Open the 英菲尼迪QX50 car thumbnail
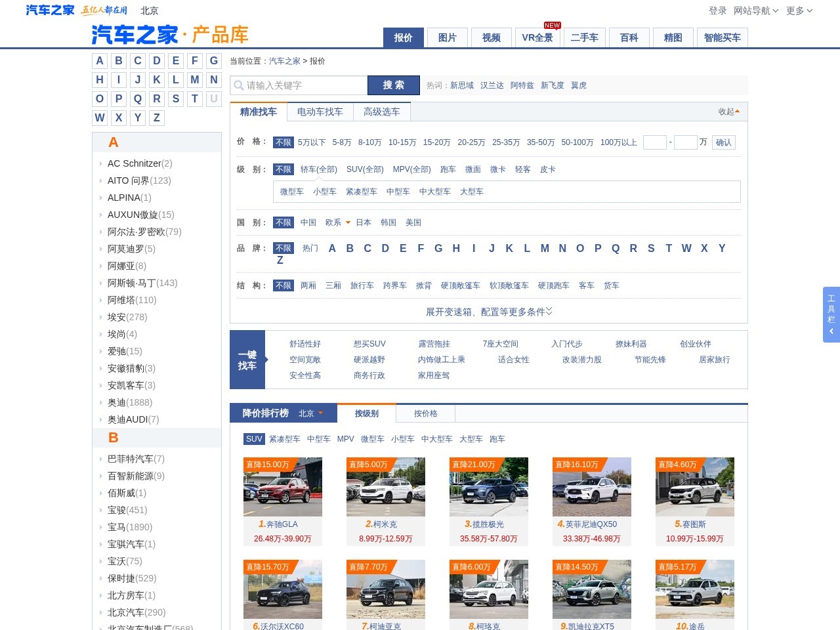This screenshot has width=840, height=630. click(592, 487)
